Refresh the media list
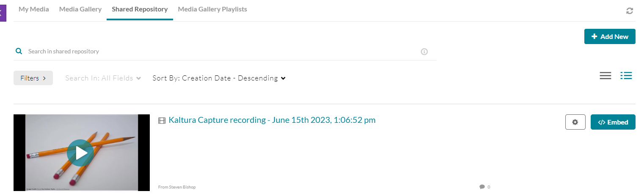 click(x=630, y=11)
